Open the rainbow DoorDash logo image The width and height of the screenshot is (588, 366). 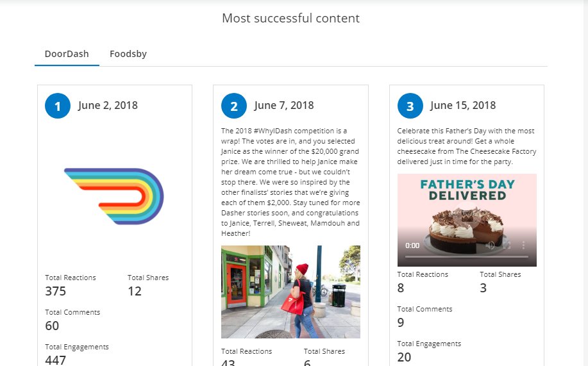(x=114, y=196)
